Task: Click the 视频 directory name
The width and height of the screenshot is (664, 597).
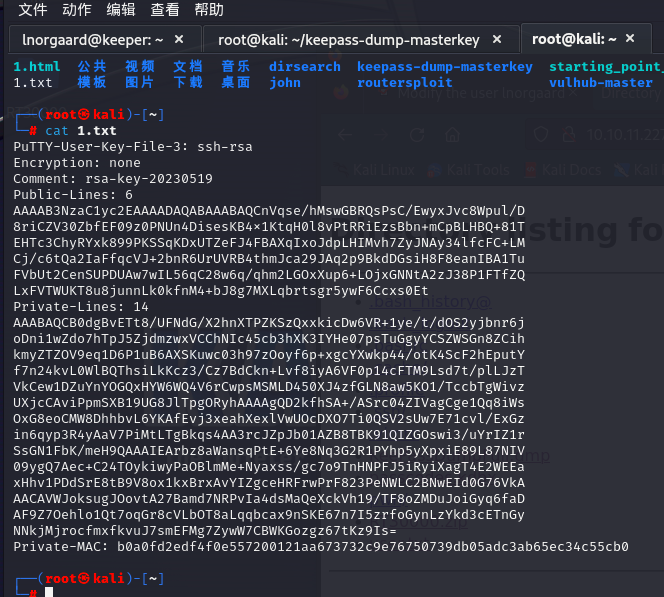Action: click(x=140, y=66)
